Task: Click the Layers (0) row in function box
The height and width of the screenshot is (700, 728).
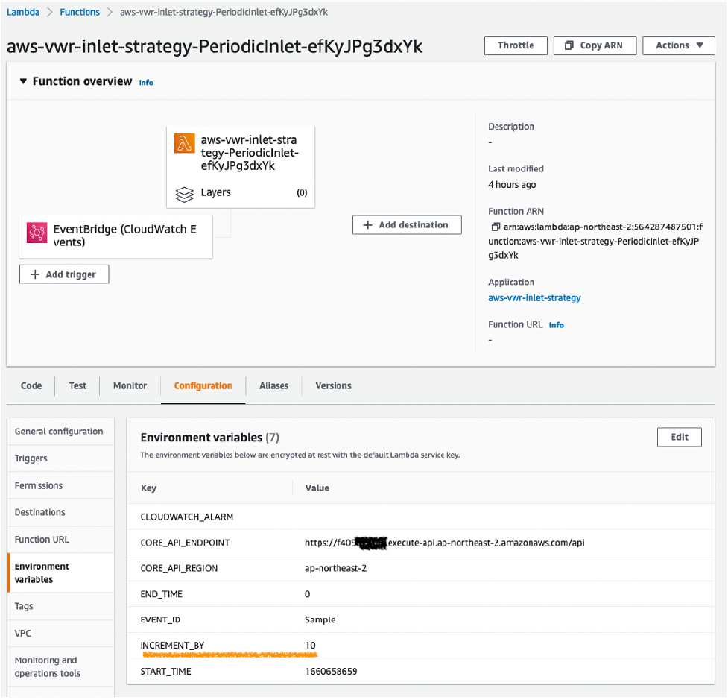Action: point(241,193)
